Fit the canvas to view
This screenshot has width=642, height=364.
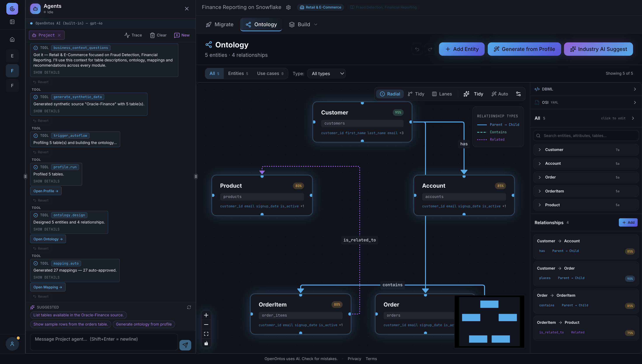[x=206, y=334]
